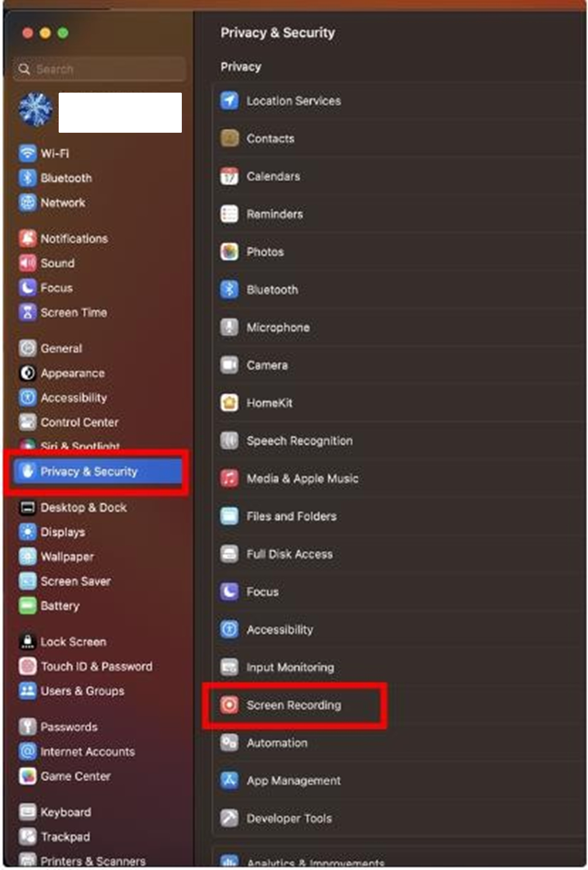The width and height of the screenshot is (588, 870).
Task: Select the Microphone privacy icon
Action: (x=229, y=327)
